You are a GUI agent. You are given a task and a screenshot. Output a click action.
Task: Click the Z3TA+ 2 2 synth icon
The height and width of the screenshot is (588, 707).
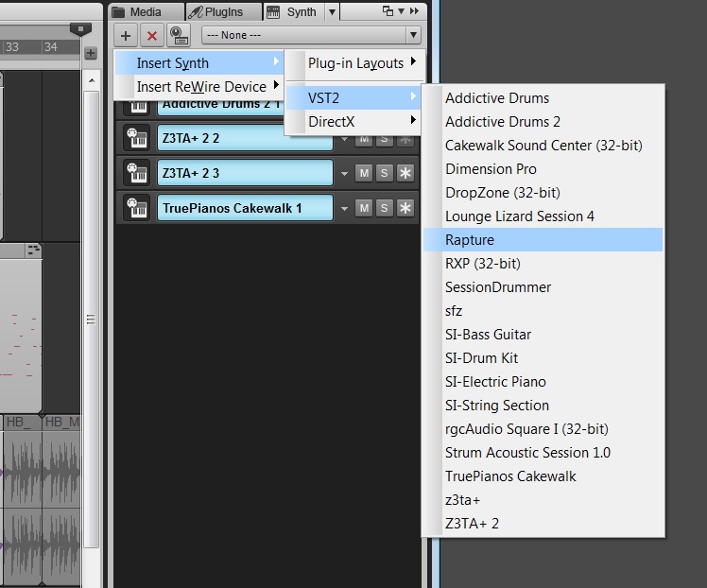(137, 138)
